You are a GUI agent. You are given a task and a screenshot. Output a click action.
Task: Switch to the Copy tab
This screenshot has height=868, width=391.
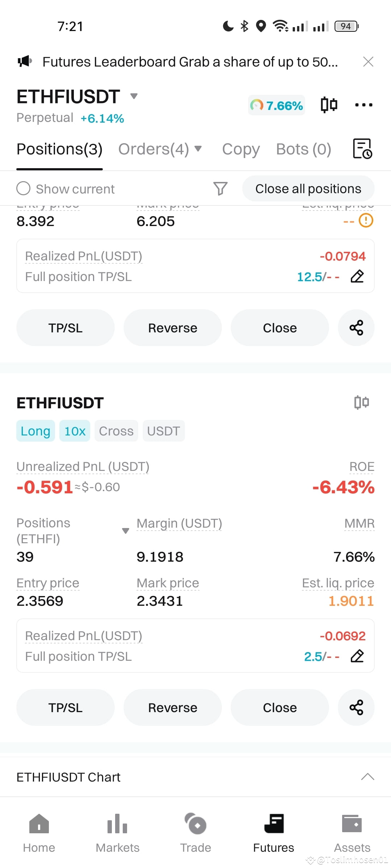click(241, 149)
